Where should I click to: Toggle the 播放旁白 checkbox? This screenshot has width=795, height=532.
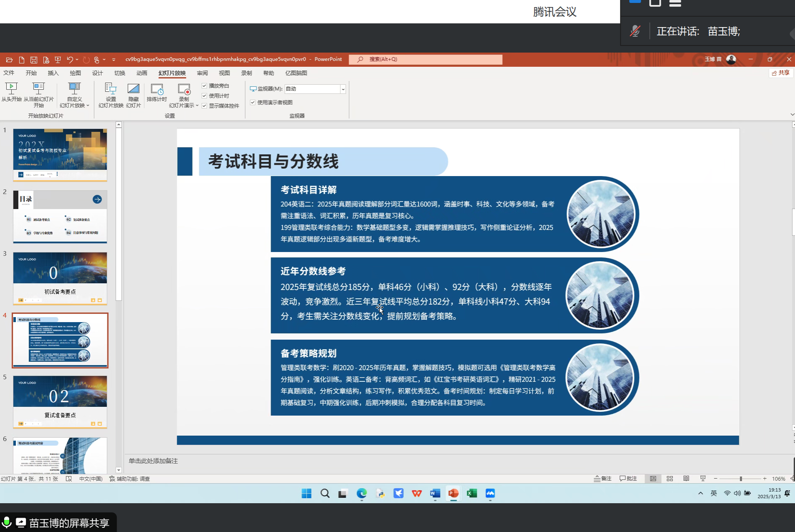pyautogui.click(x=205, y=86)
